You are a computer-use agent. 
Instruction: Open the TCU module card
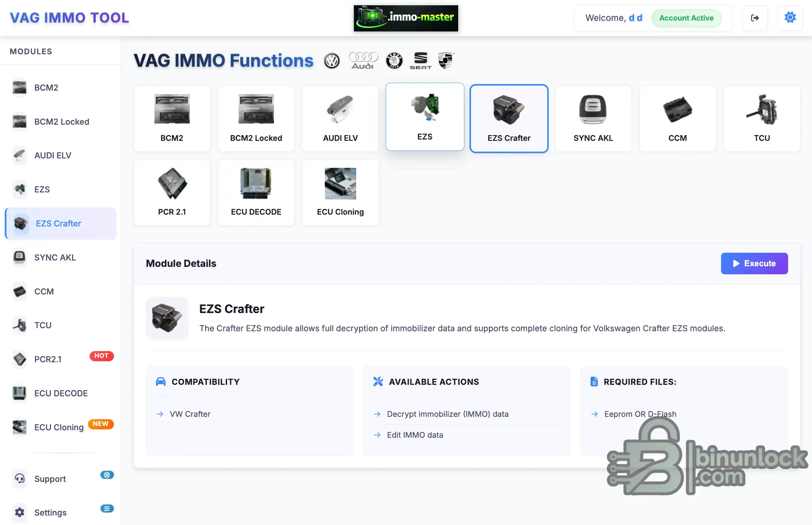[761, 118]
